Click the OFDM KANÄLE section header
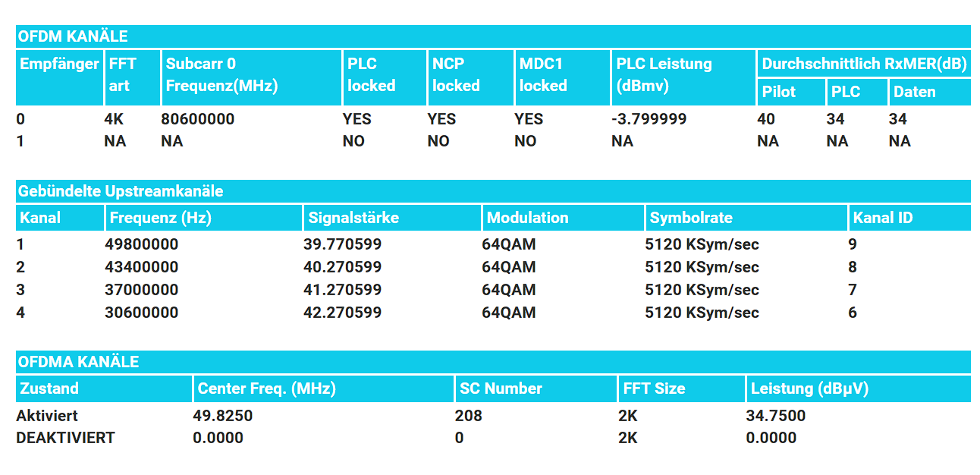The height and width of the screenshot is (475, 980). tap(73, 36)
